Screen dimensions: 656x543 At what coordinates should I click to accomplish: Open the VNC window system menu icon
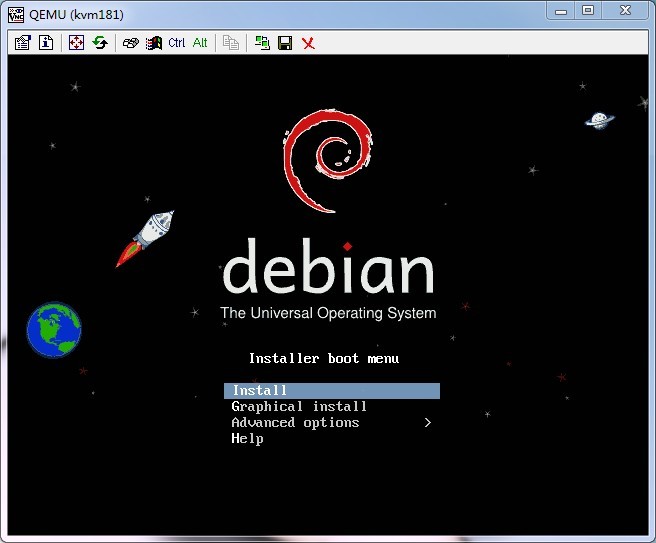[16, 13]
